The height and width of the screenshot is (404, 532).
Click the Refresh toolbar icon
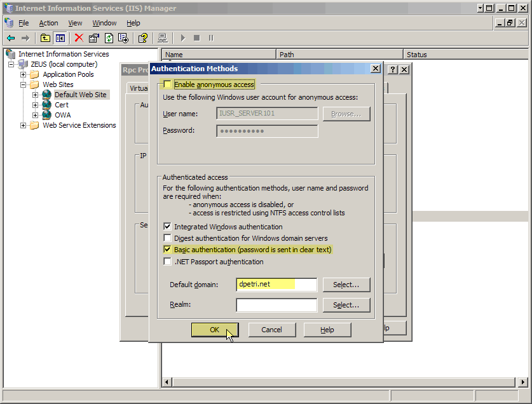[x=109, y=38]
